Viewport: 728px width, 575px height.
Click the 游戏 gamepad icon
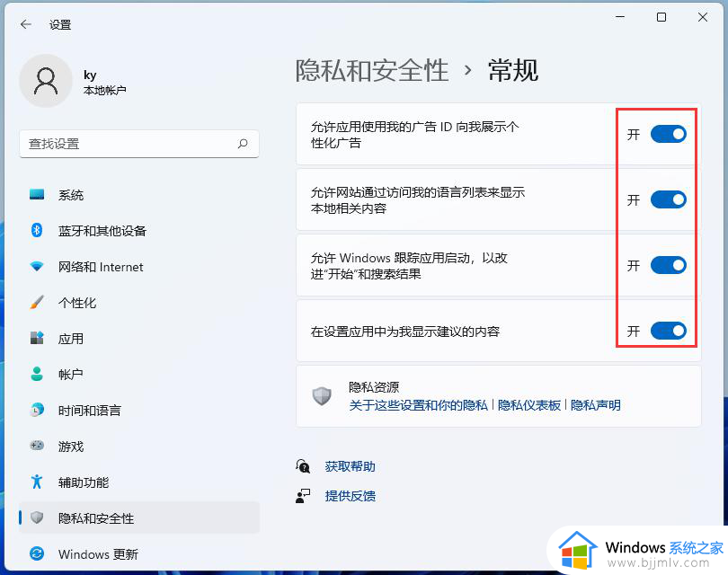tap(37, 446)
